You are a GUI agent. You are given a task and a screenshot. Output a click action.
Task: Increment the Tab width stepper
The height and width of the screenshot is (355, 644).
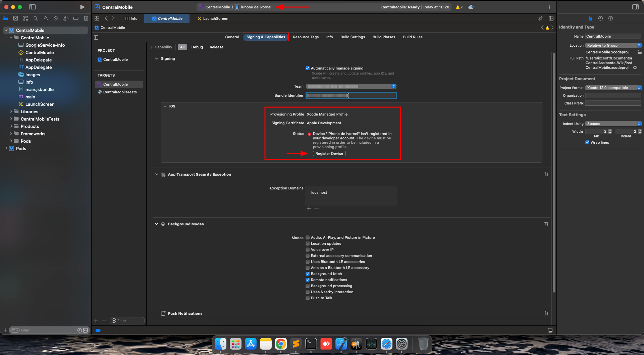coord(610,130)
